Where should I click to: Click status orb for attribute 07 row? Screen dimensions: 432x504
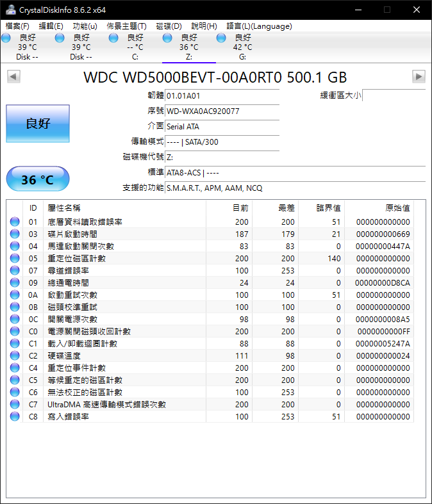tap(15, 270)
